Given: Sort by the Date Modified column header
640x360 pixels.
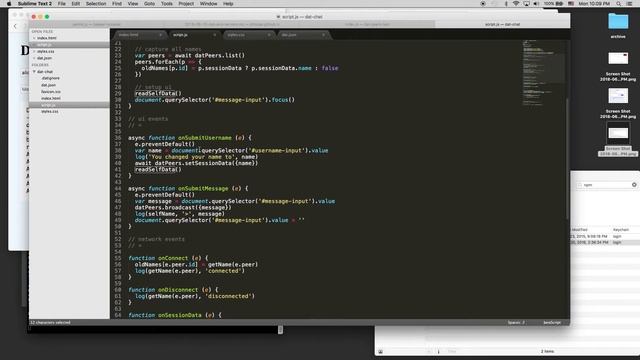Looking at the screenshot, I should coord(580,230).
